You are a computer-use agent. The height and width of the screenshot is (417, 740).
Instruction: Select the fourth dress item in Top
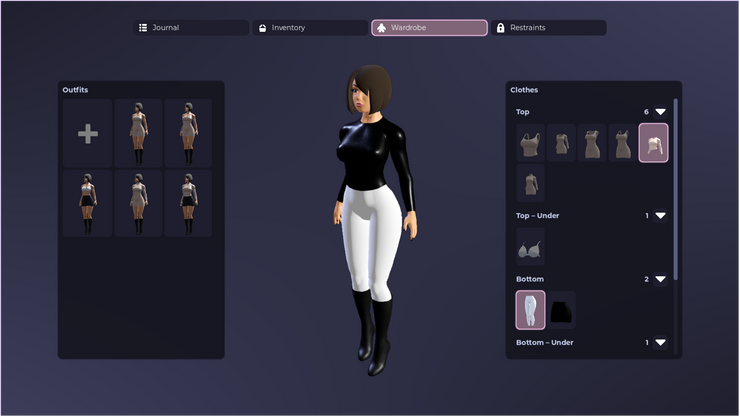click(x=623, y=143)
